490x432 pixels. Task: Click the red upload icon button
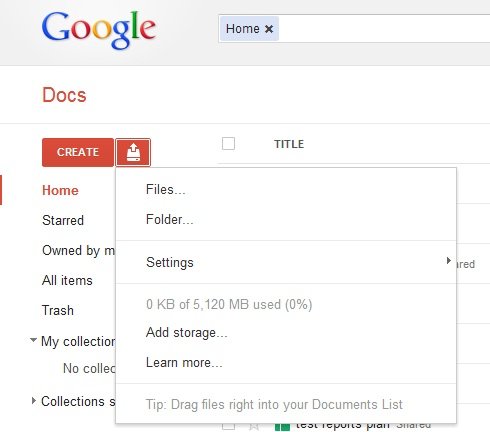click(133, 152)
